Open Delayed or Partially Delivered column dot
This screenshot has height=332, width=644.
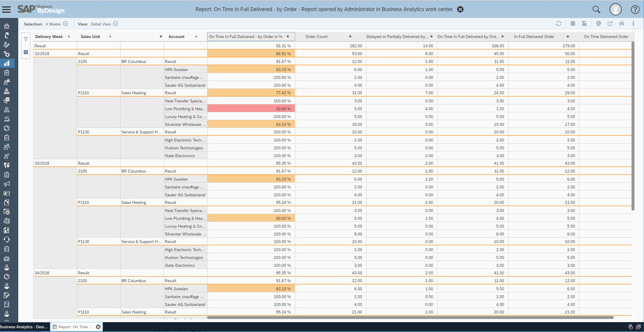(431, 37)
